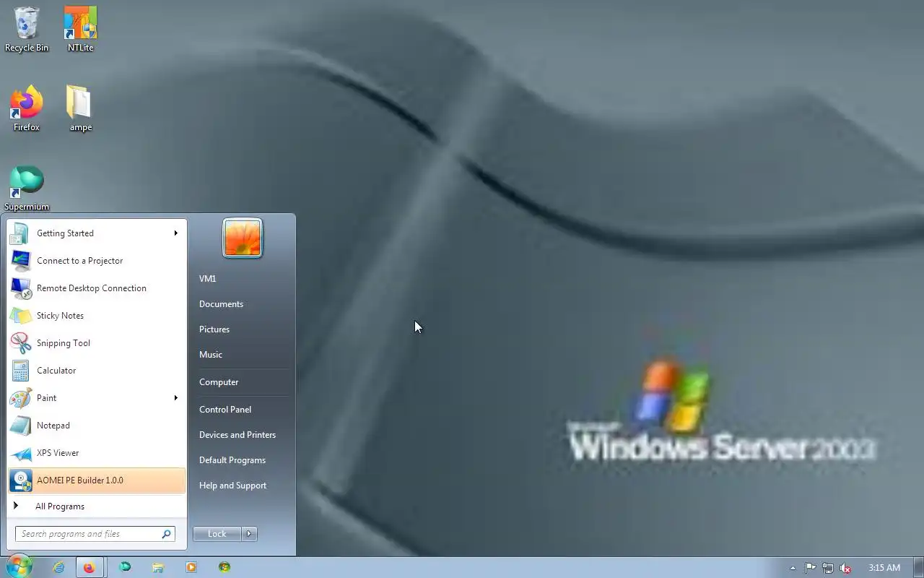Select the Supermium desktop shortcut
Viewport: 924px width, 578px height.
point(27,188)
